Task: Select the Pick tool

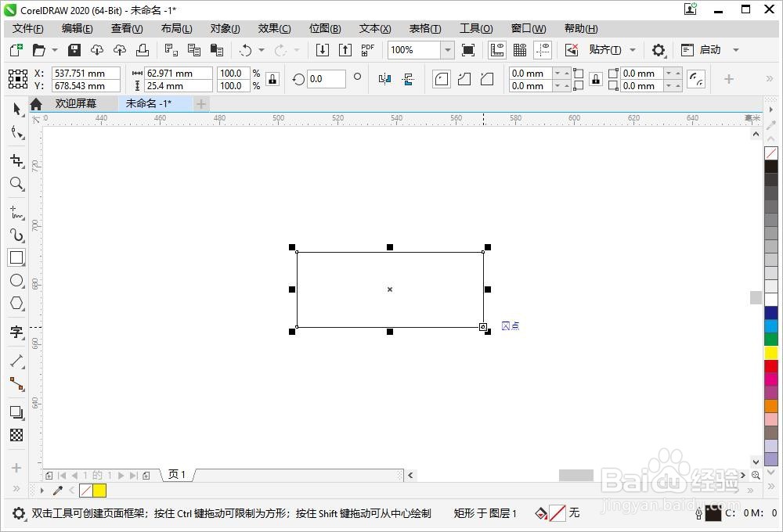Action: [x=17, y=109]
